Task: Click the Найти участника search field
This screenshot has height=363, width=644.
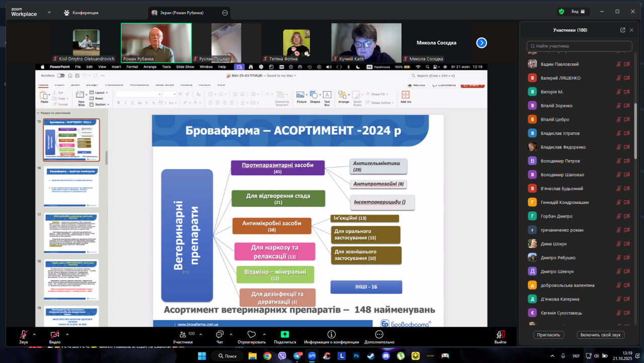Action: click(x=579, y=46)
